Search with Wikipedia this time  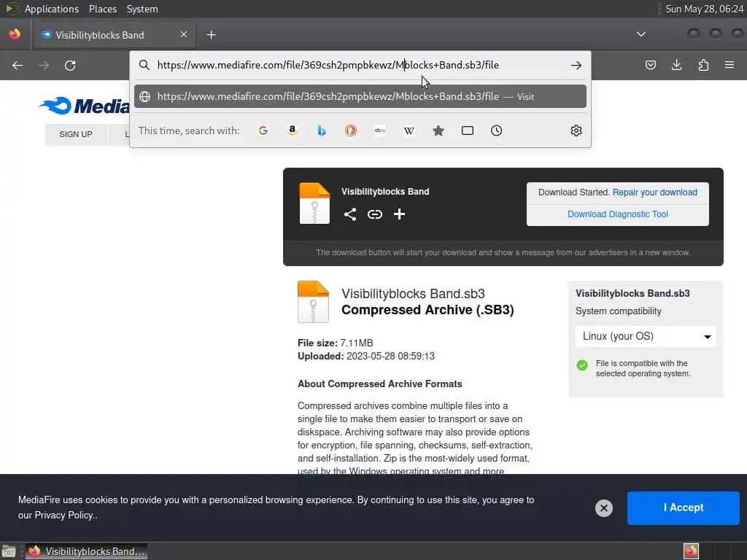409,131
